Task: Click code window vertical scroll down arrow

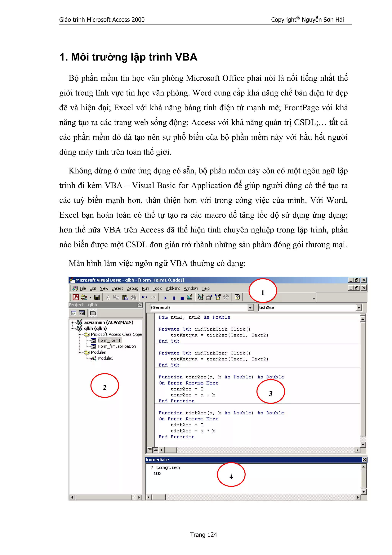Action: coord(363,444)
